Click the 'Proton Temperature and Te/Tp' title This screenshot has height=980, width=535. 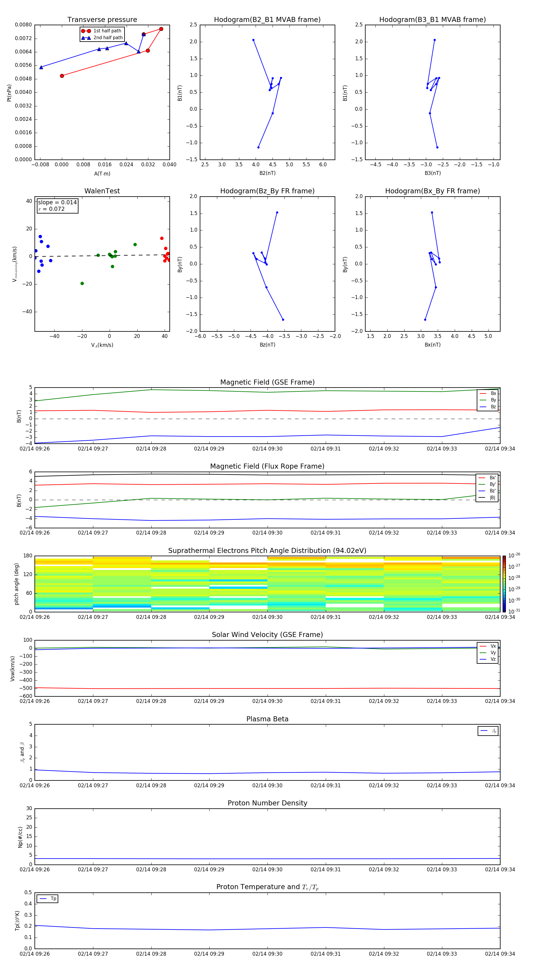(x=267, y=887)
